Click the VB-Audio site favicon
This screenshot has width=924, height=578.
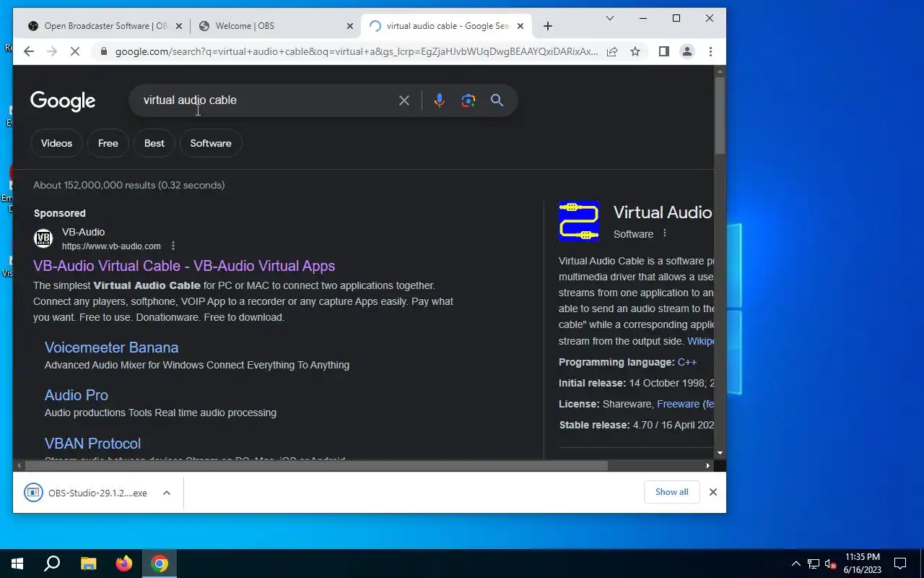[x=43, y=238]
